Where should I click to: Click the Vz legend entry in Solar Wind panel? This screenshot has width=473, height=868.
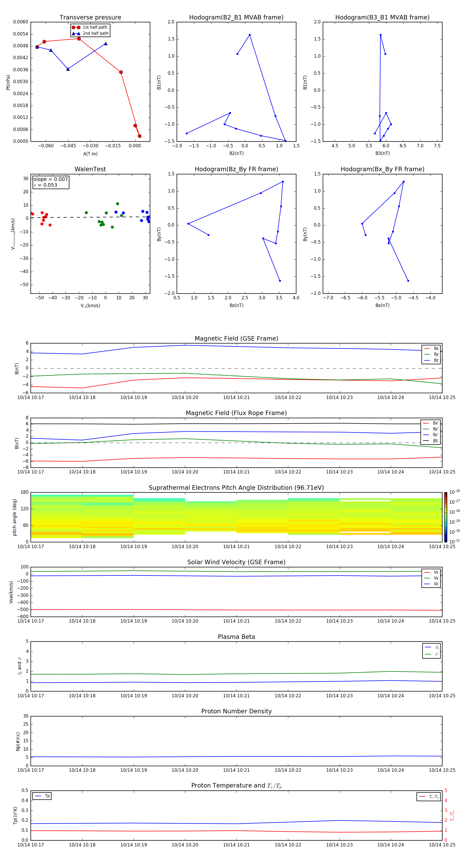[x=431, y=584]
